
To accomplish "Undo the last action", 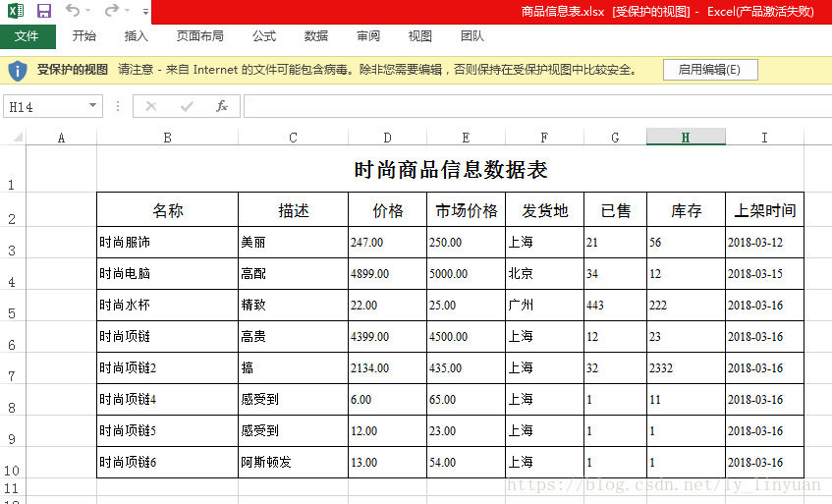I will (x=73, y=10).
